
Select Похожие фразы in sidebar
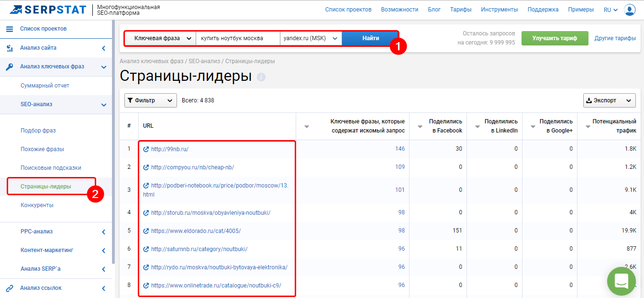[42, 149]
